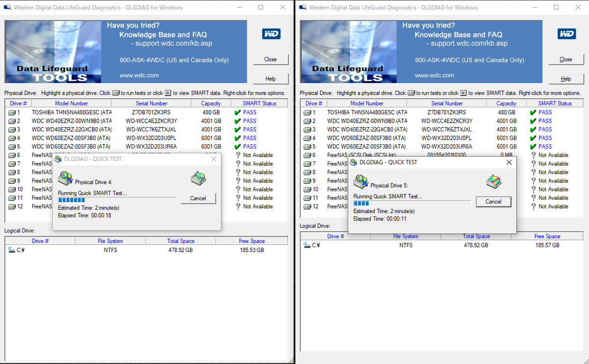Image resolution: width=589 pixels, height=364 pixels.
Task: Click C: logical drive icon in right window
Action: pyautogui.click(x=307, y=245)
